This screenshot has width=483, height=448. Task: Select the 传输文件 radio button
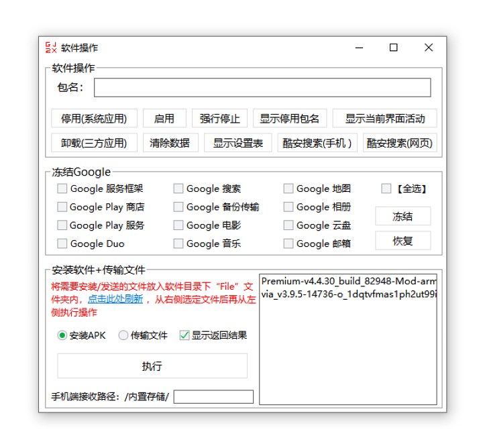tap(123, 335)
